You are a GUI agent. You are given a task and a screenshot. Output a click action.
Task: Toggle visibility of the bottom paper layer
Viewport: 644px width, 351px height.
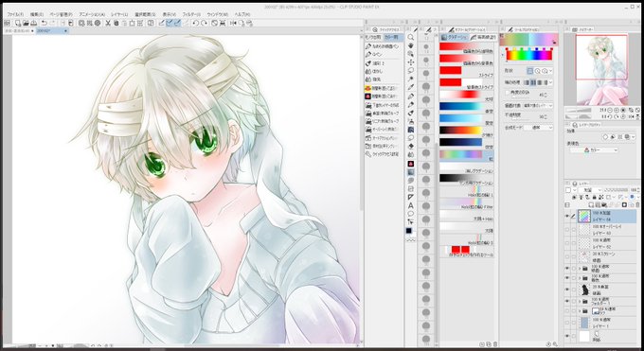567,336
